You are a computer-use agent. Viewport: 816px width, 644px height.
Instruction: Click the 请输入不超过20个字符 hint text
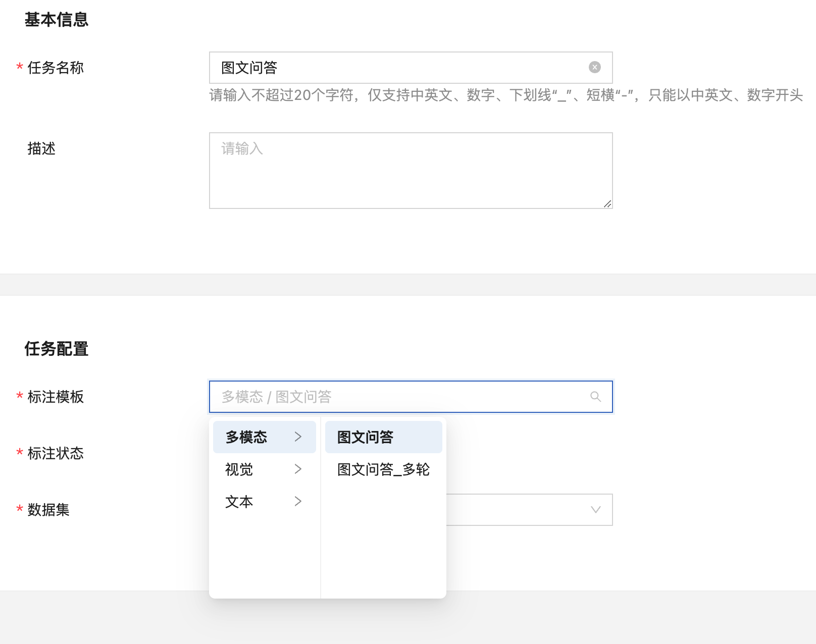(x=506, y=95)
